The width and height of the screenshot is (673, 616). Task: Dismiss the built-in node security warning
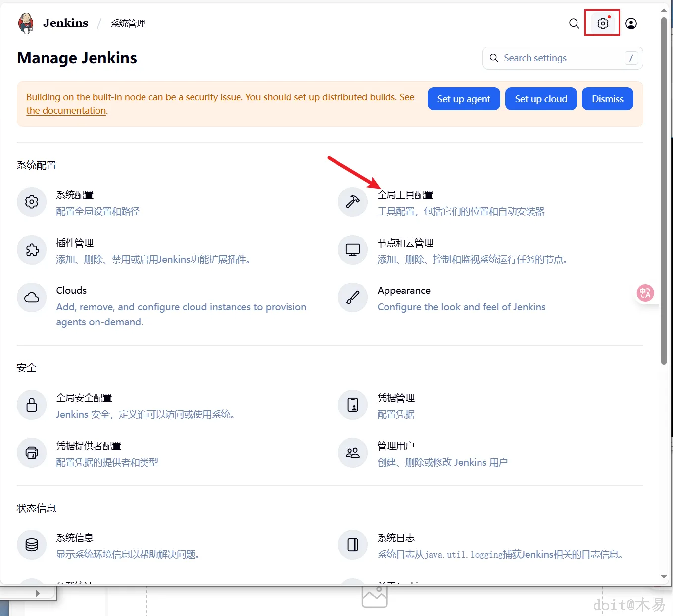point(608,99)
